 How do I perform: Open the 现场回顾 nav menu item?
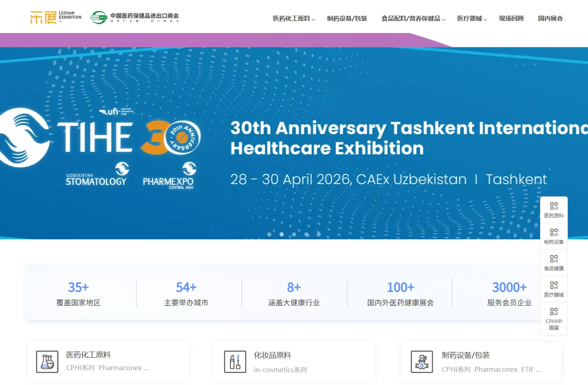click(511, 19)
